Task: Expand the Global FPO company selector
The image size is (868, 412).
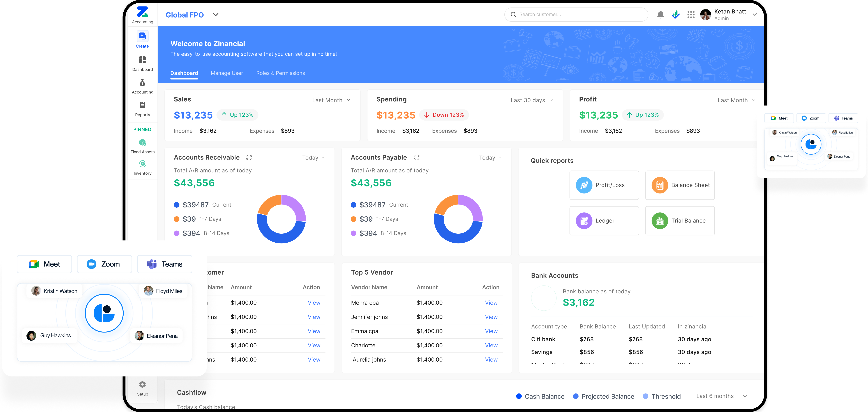Action: (x=216, y=15)
